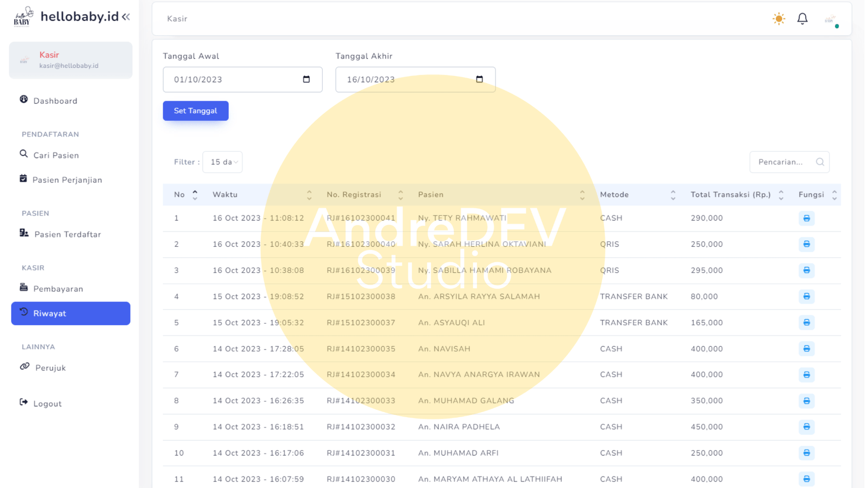Collapse the sidebar with double-chevron icon
Screen dimensions: 868x488
tap(126, 17)
